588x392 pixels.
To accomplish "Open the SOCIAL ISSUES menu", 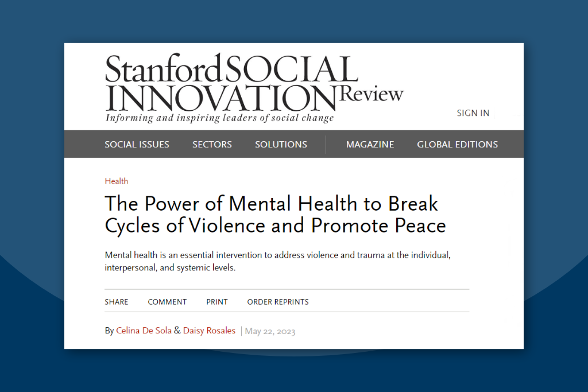I will 137,144.
